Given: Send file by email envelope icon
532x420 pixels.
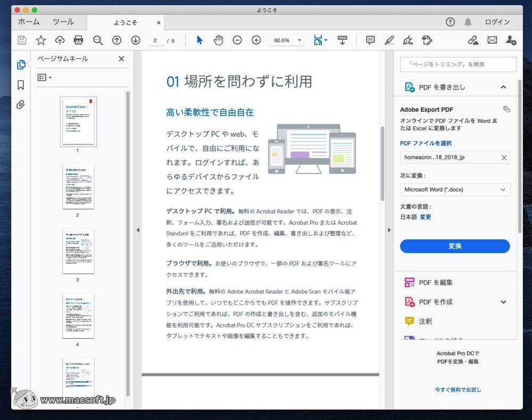Looking at the screenshot, I should coord(492,40).
